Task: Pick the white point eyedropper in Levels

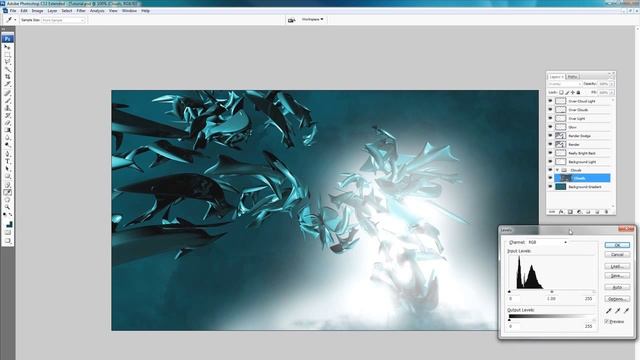Action: [627, 311]
